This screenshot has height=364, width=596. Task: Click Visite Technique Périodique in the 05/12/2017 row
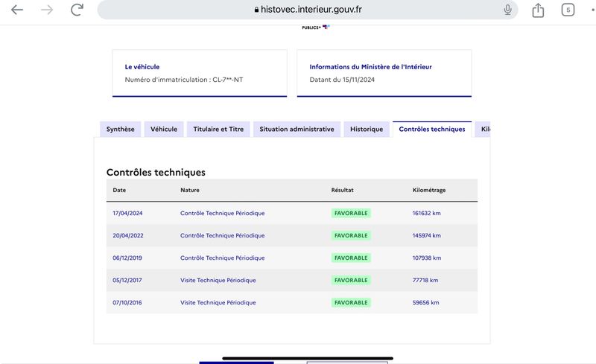point(218,281)
